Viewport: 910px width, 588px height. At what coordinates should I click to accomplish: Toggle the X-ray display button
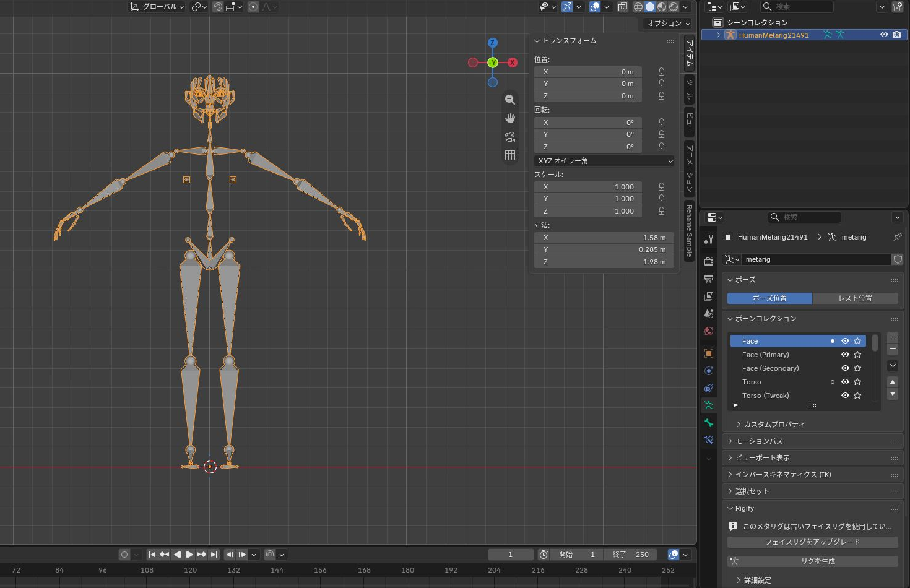pos(623,7)
